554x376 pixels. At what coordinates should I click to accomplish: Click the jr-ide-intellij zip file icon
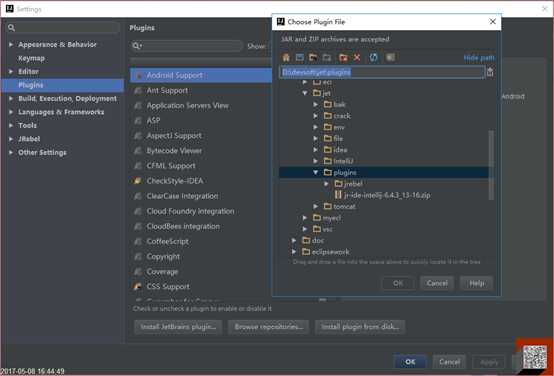338,195
